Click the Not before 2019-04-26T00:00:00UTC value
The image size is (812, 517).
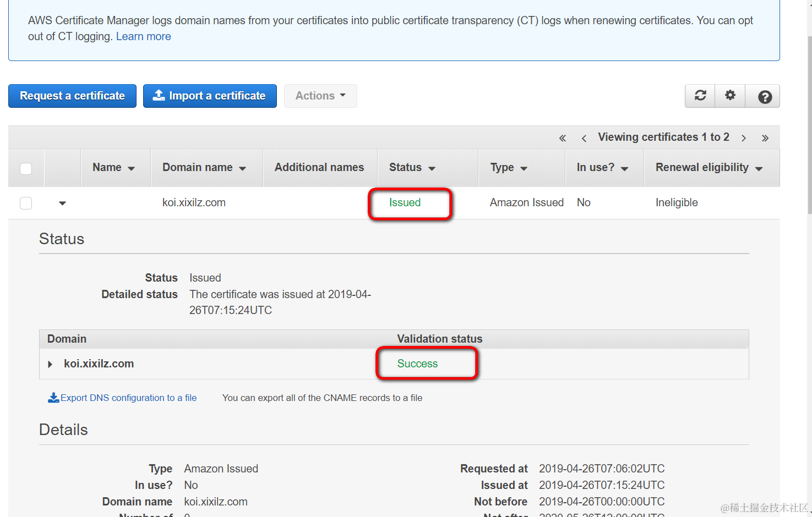602,502
